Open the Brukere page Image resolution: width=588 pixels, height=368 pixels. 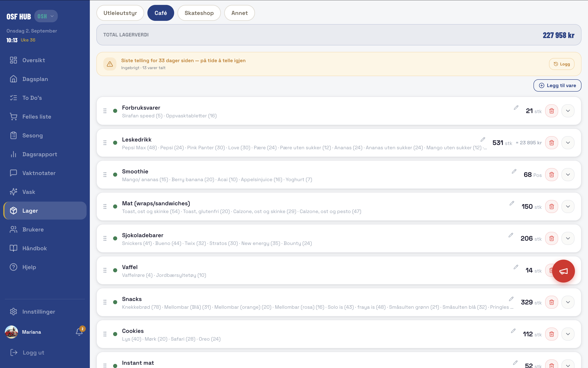[x=45, y=230]
